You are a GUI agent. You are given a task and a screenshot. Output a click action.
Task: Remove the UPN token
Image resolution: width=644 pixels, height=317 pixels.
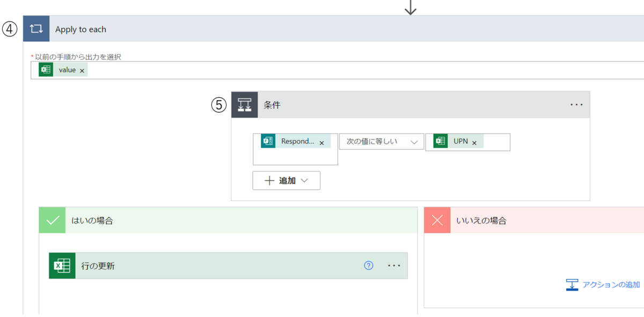click(474, 143)
